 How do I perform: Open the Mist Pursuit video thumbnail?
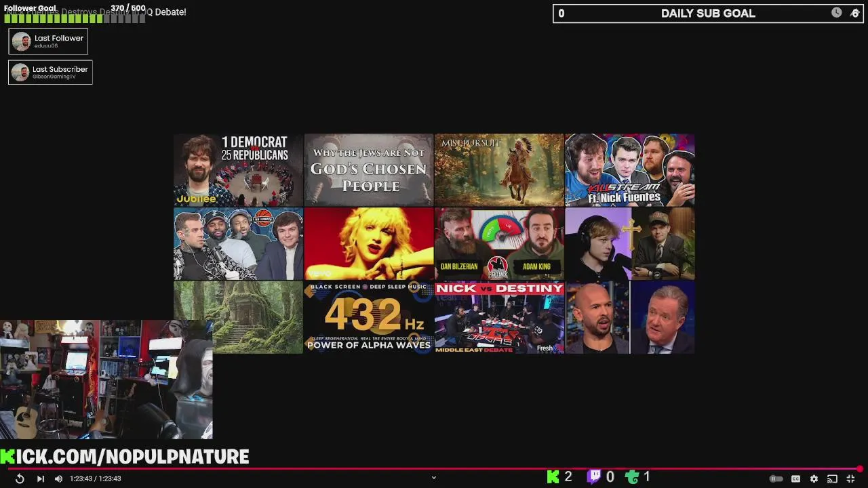(499, 169)
